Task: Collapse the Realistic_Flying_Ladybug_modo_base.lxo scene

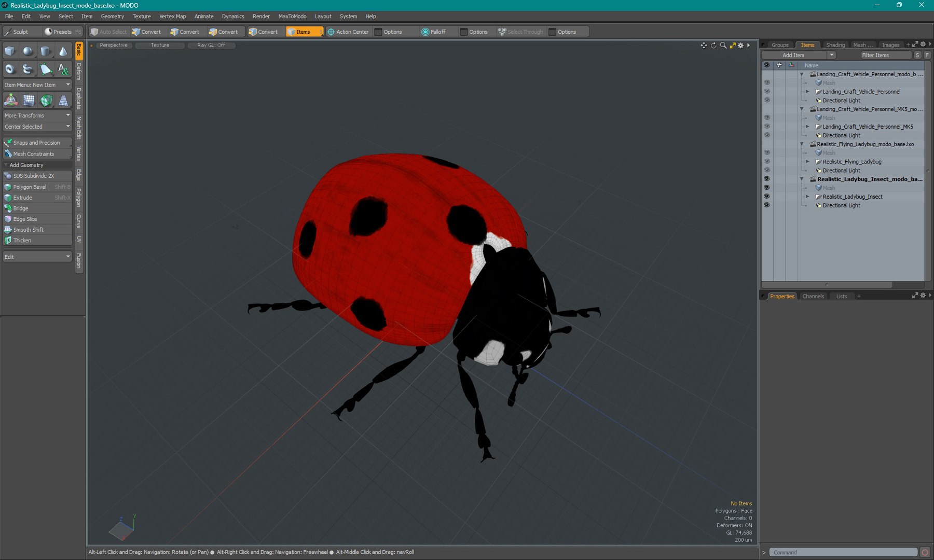Action: click(x=802, y=144)
